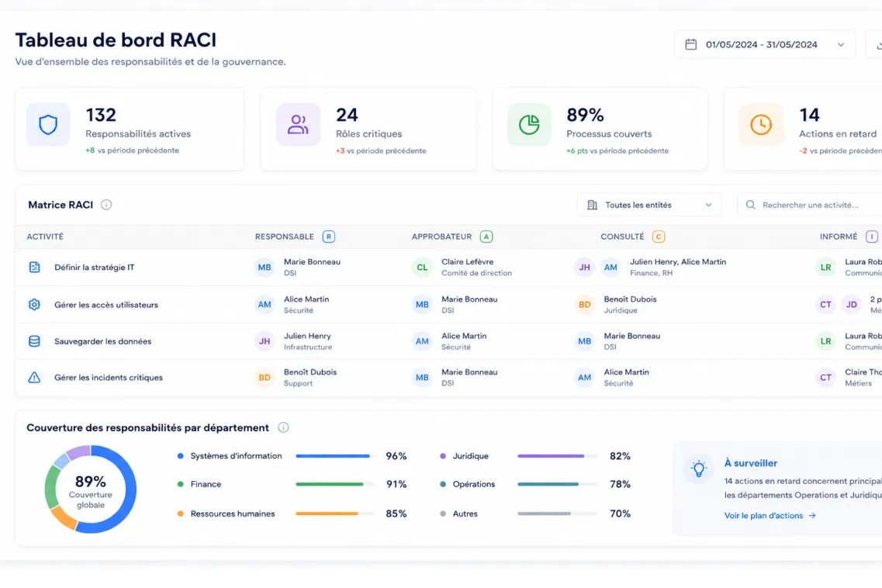
Task: Click the Ressources humaines legend entry
Action: point(227,514)
